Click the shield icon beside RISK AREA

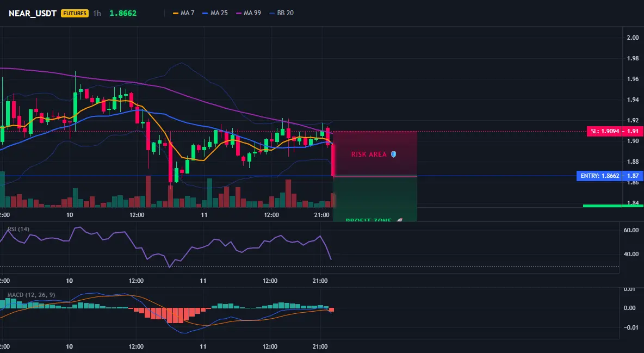point(393,154)
